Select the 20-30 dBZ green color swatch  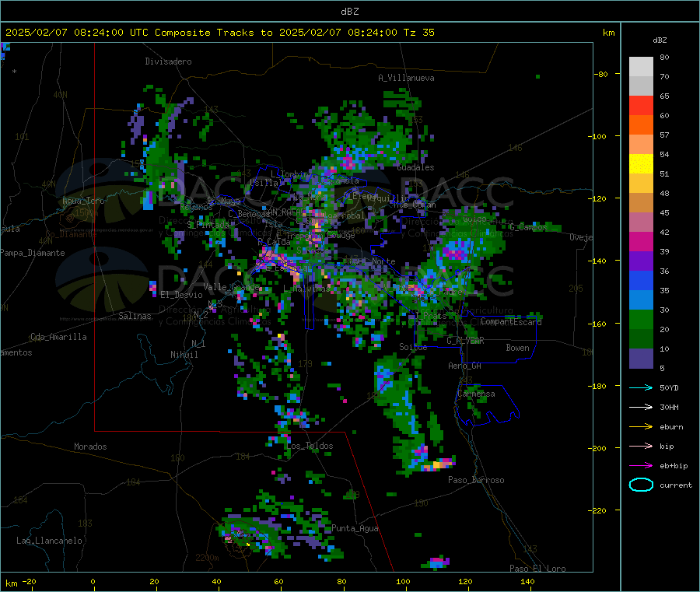click(641, 320)
